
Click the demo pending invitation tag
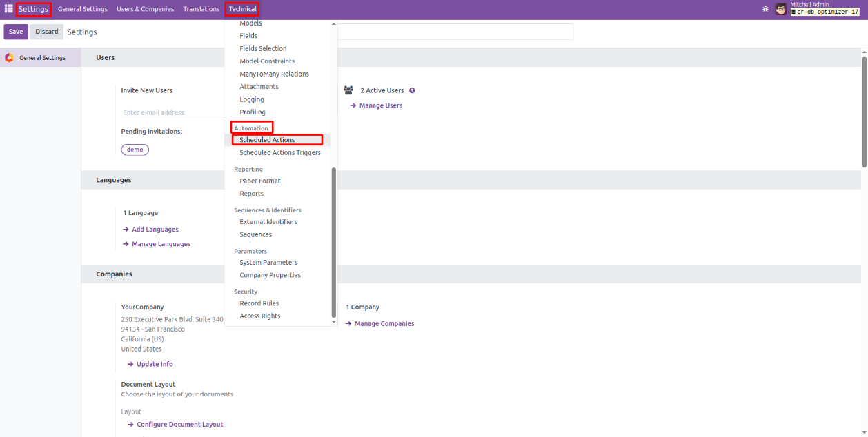click(135, 150)
